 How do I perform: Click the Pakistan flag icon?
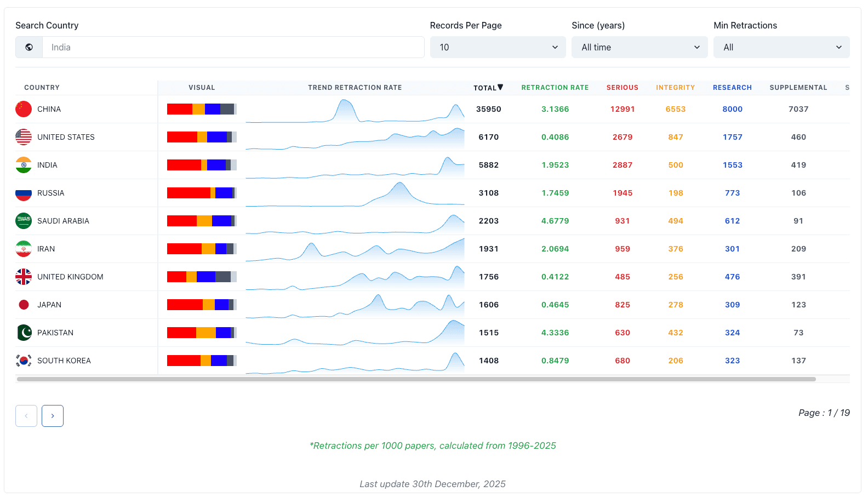pyautogui.click(x=24, y=333)
